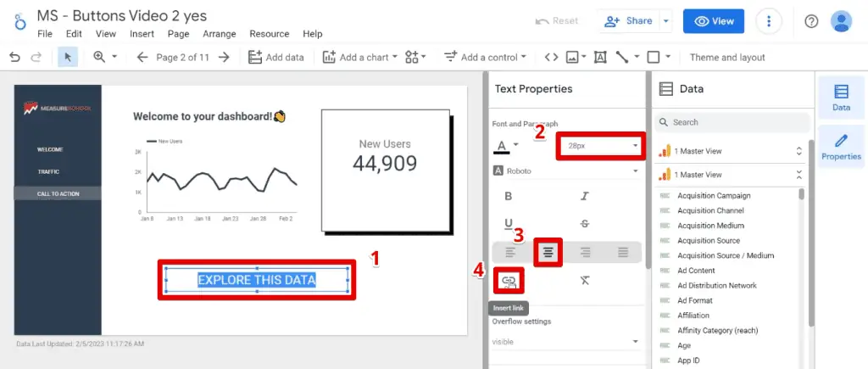This screenshot has height=369, width=868.
Task: Click the zoom magnifier tool
Action: [x=100, y=57]
